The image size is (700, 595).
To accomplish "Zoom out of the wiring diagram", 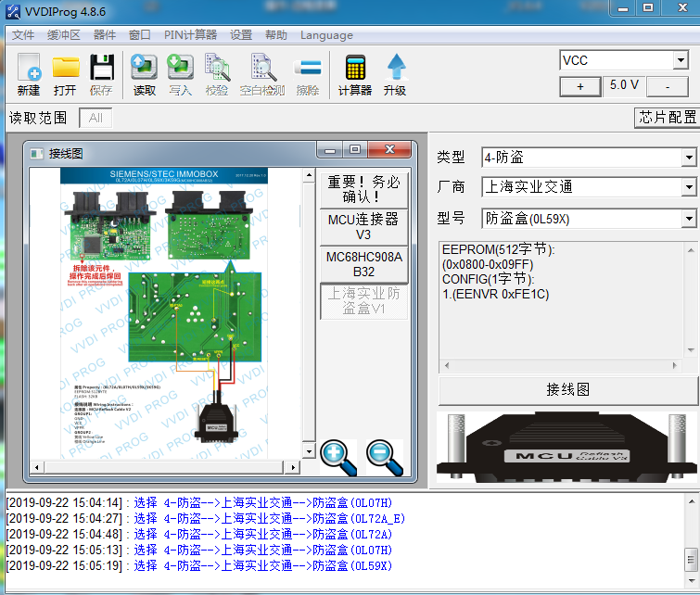I will (385, 458).
